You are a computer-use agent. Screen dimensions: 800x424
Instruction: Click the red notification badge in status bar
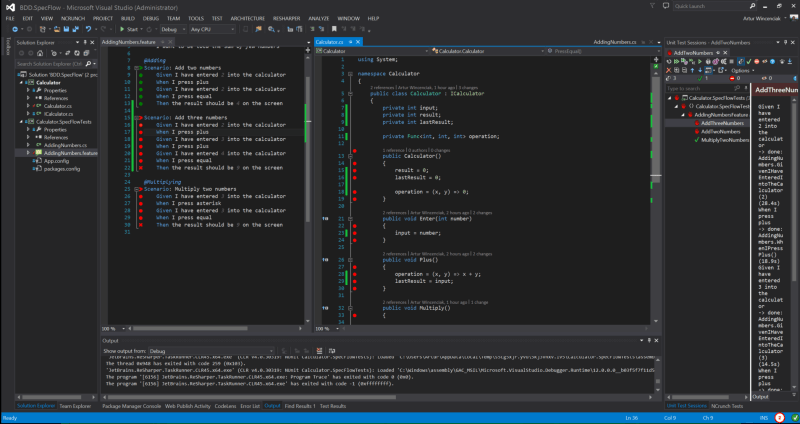pyautogui.click(x=779, y=417)
